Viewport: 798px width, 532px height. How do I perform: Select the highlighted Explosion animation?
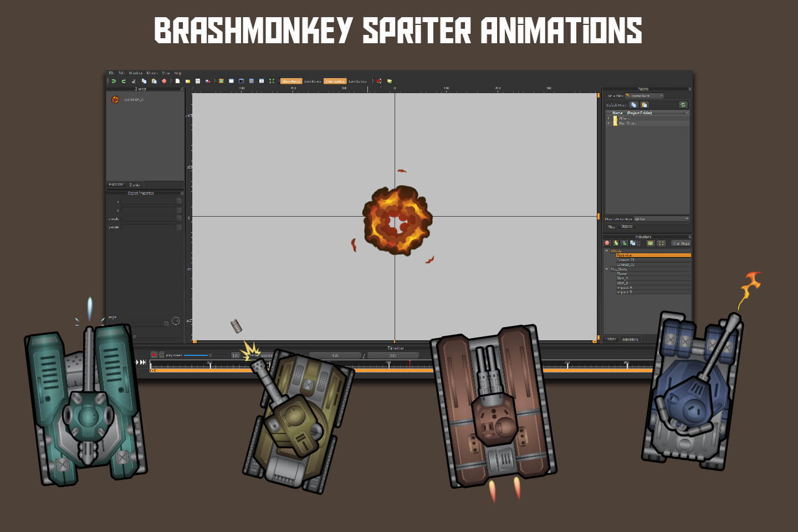pos(653,255)
